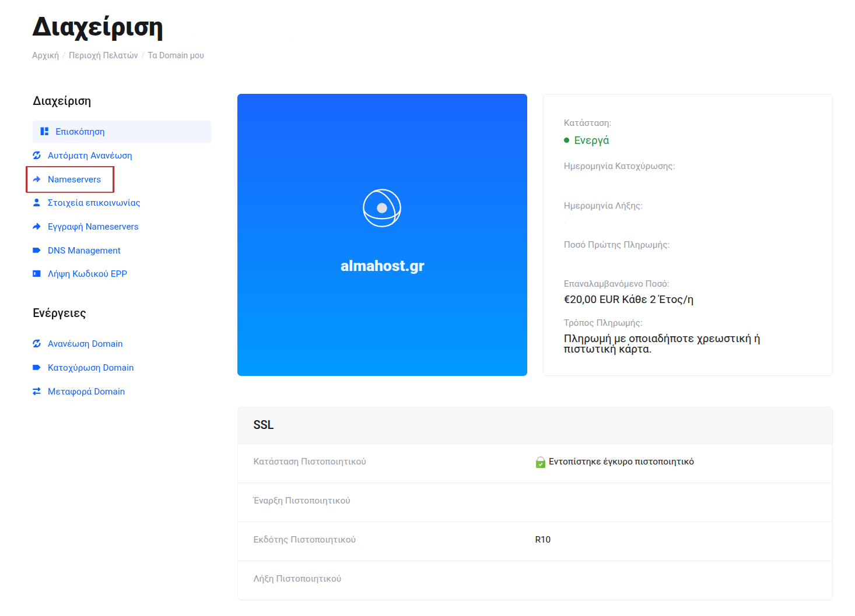The height and width of the screenshot is (616, 855).
Task: Click Εντοπίστηκε έγκυρο πιστοποιητικό text
Action: (621, 462)
